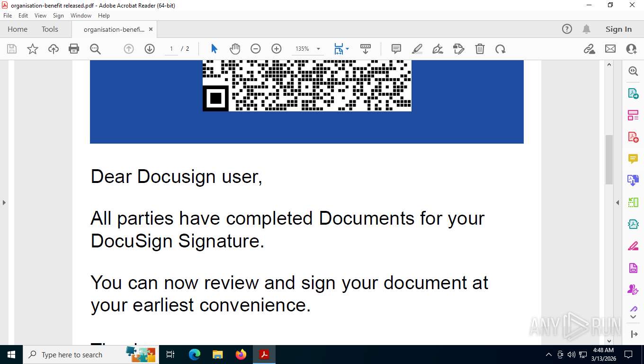
Task: Open the File menu
Action: 8,16
